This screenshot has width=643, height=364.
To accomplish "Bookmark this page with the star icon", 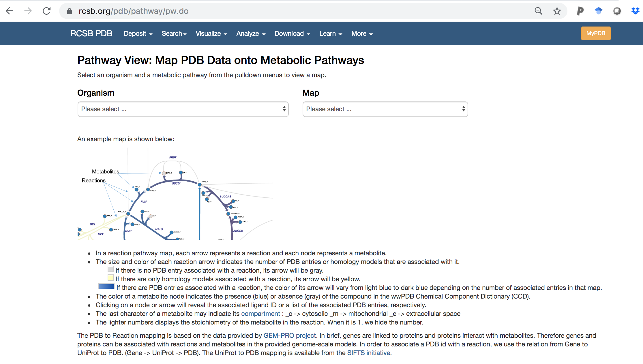I will tap(557, 11).
